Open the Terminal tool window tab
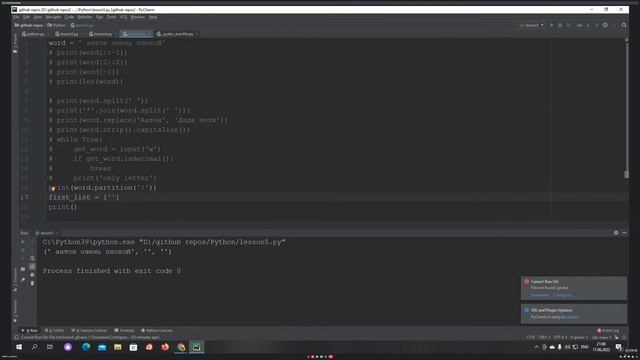Viewport: 640px width, 360px height. click(124, 331)
